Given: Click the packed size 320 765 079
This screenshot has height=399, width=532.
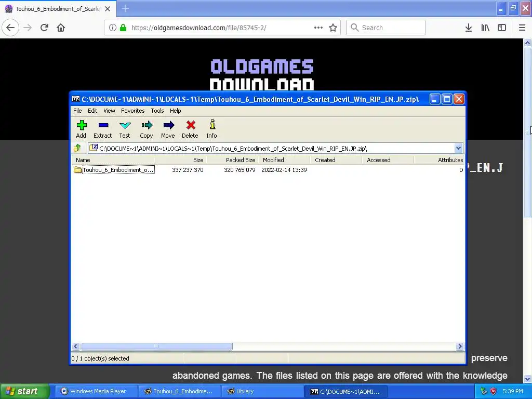Looking at the screenshot, I should [240, 170].
